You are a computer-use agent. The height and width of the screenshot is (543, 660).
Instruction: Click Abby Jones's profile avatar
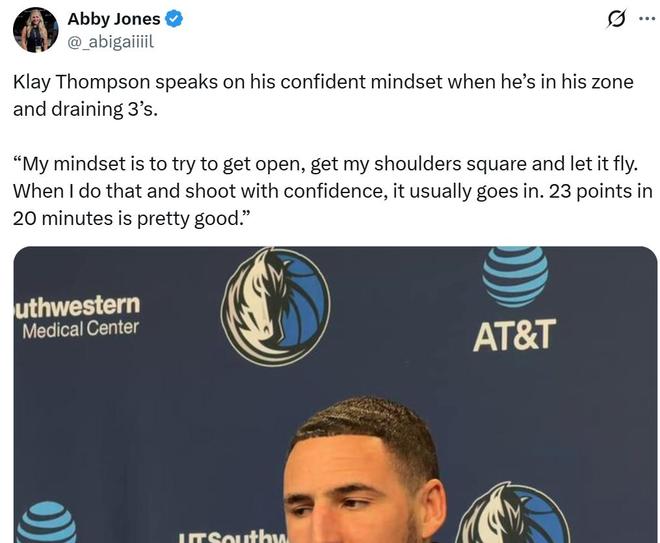click(x=35, y=30)
